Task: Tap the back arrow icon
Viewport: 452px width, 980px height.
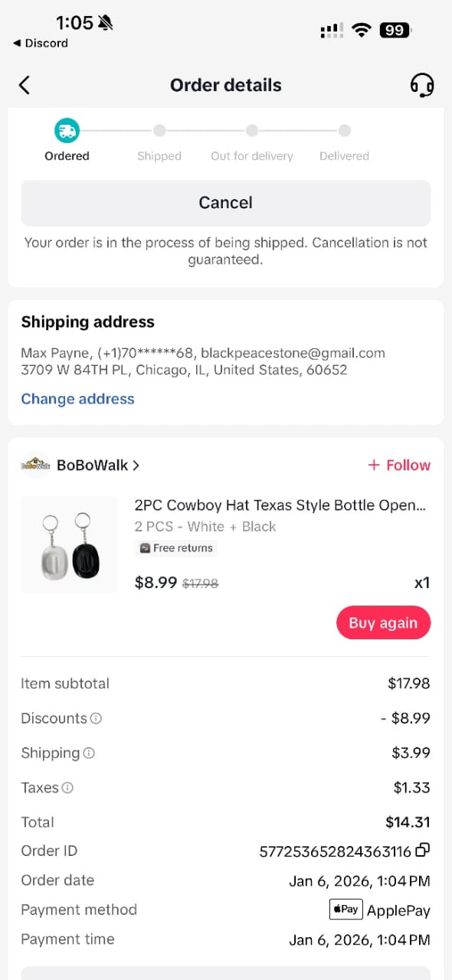Action: (25, 85)
